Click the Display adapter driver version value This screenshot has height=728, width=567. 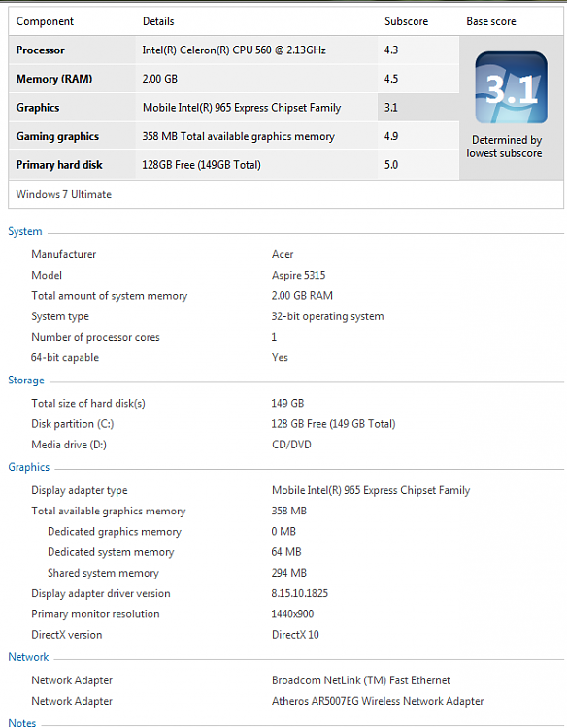(x=300, y=593)
